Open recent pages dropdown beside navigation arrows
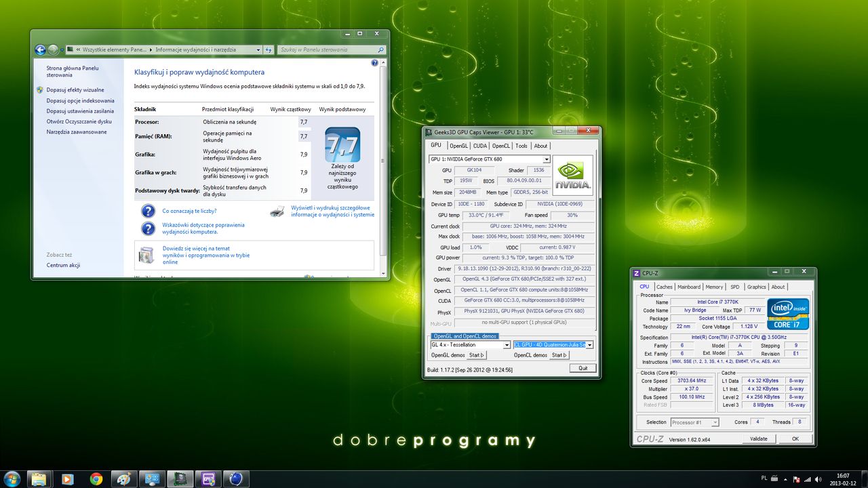 61,49
